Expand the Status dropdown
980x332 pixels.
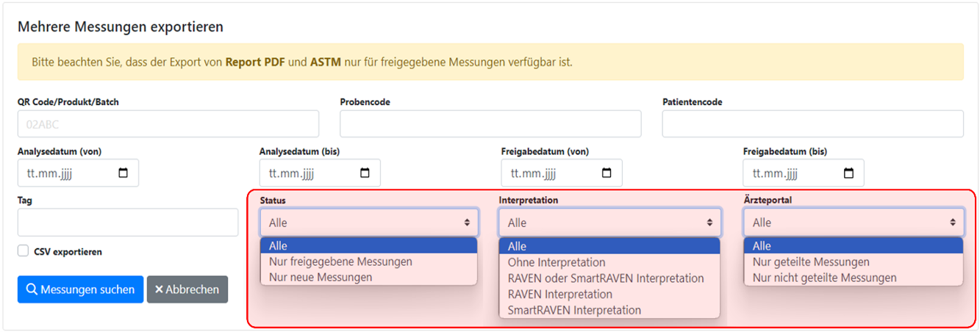(x=368, y=223)
